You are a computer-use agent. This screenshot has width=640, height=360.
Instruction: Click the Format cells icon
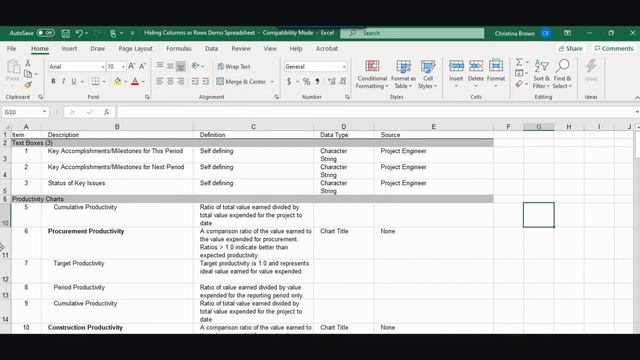496,66
